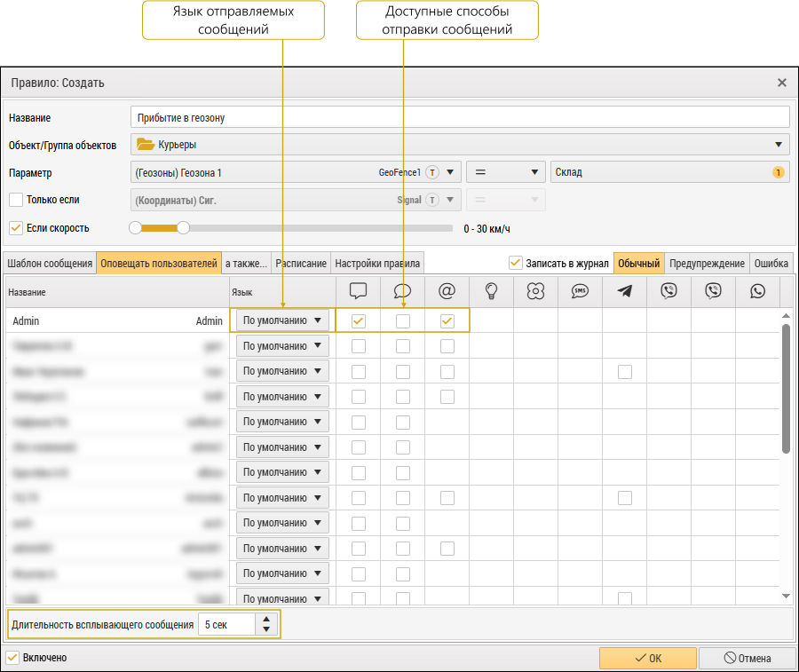Click the 'Отмена' button
799x672 pixels.
click(x=747, y=658)
